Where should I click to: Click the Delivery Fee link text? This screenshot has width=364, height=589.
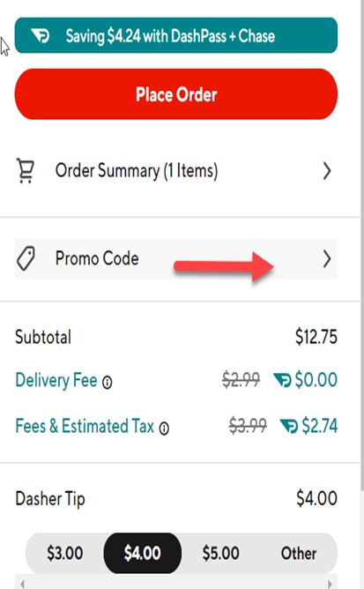(x=56, y=380)
